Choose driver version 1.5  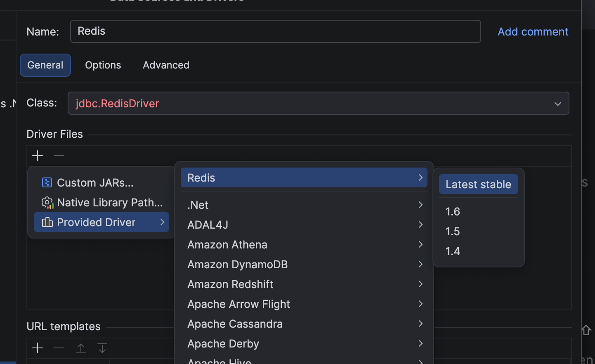tap(479, 231)
